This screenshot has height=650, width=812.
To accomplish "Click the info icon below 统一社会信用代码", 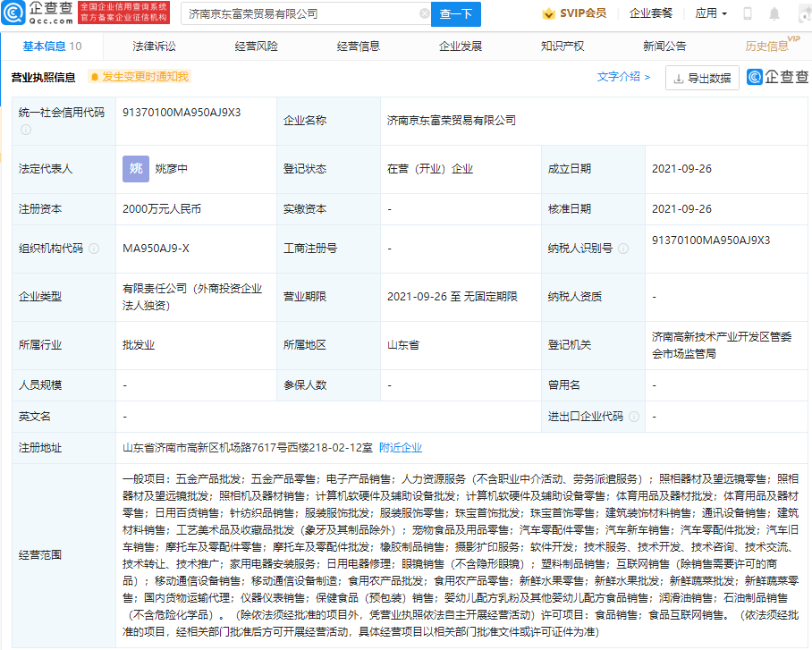I will [26, 130].
